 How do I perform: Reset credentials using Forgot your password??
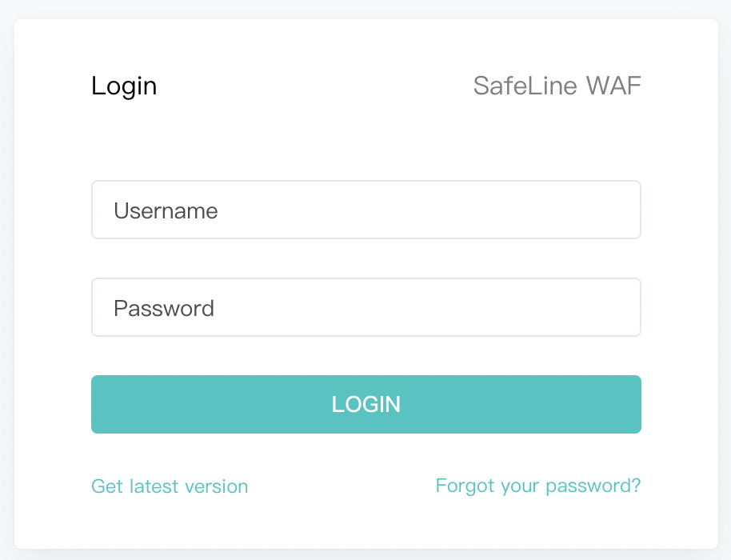click(x=537, y=486)
